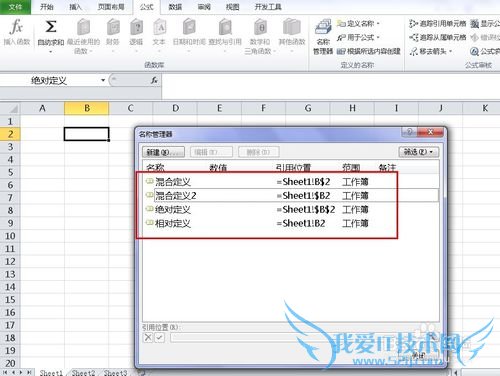The image size is (500, 376).
Task: Click Remove Arrows
Action: [x=428, y=51]
